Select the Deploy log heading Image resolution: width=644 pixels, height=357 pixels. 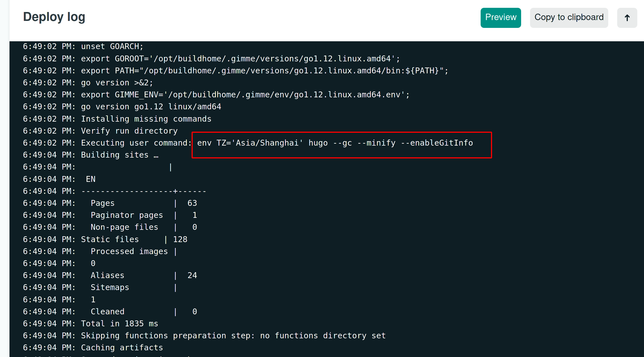tap(54, 17)
